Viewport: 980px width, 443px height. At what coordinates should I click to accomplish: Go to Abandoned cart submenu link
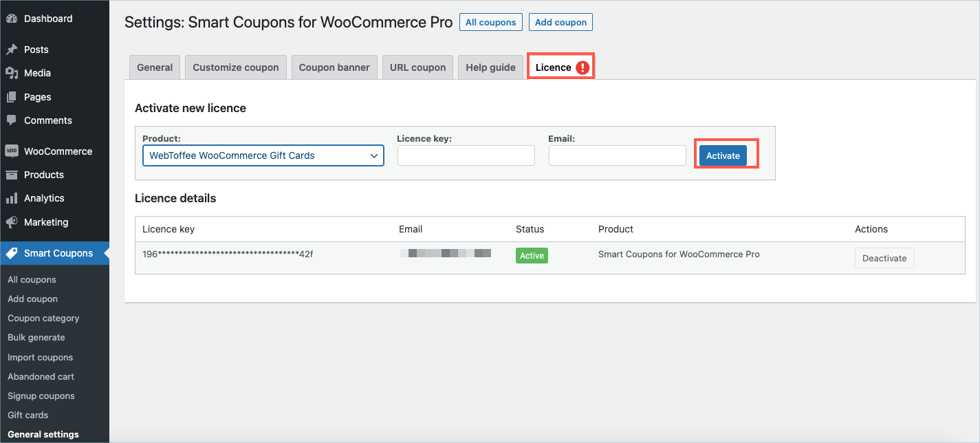pyautogui.click(x=41, y=377)
